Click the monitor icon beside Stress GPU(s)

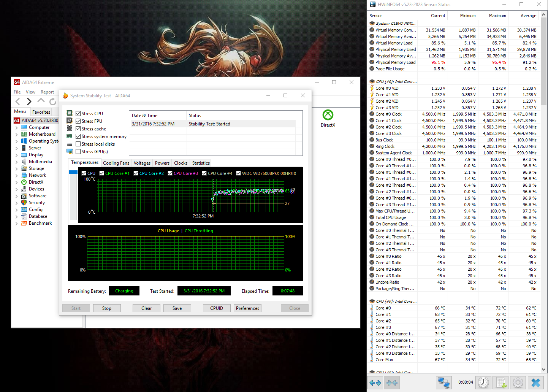[x=70, y=151]
